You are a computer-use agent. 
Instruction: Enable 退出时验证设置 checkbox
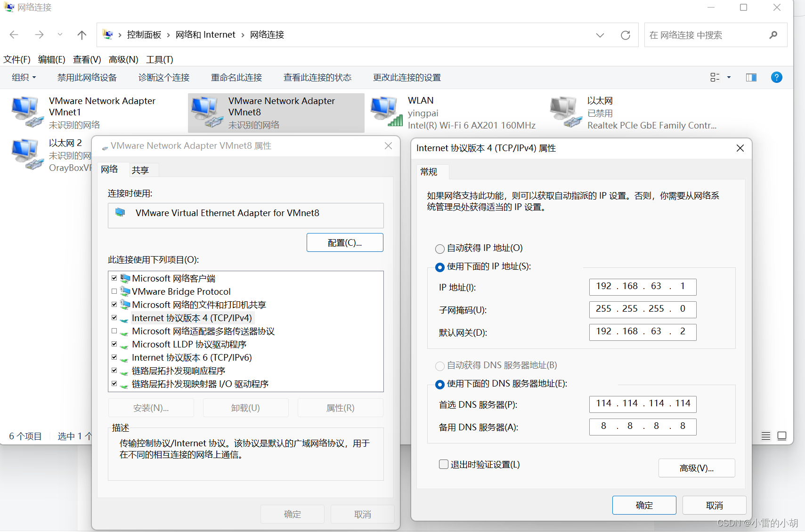click(444, 464)
